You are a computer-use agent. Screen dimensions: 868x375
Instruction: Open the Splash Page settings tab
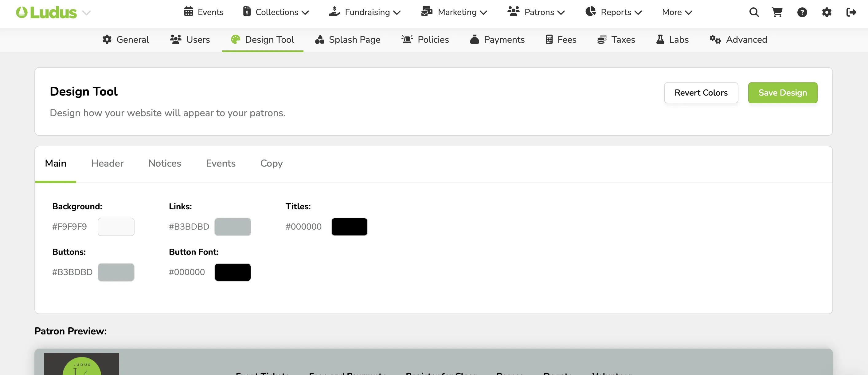348,39
